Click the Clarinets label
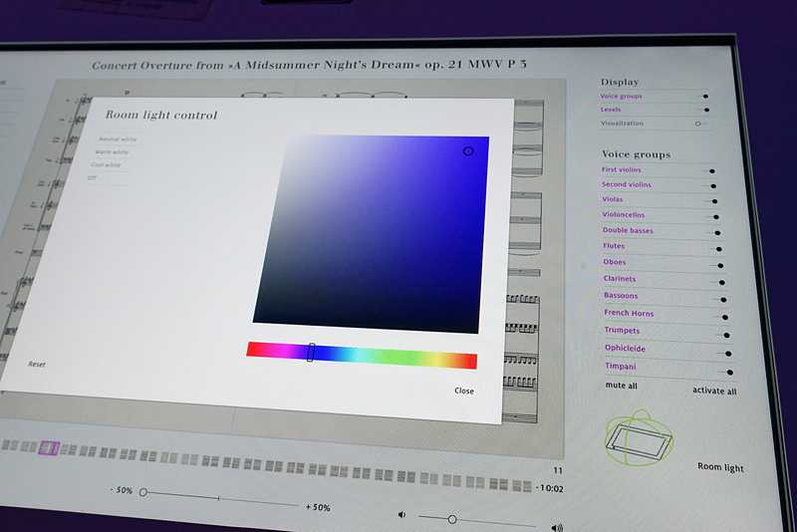The image size is (797, 532). click(x=619, y=278)
